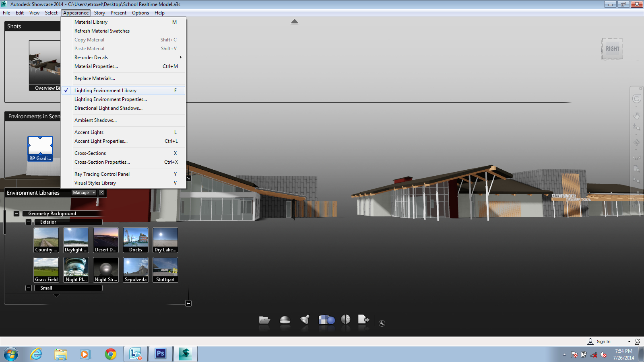Click Sign In at the bottom right
Screen dimensions: 644x362
click(604, 341)
